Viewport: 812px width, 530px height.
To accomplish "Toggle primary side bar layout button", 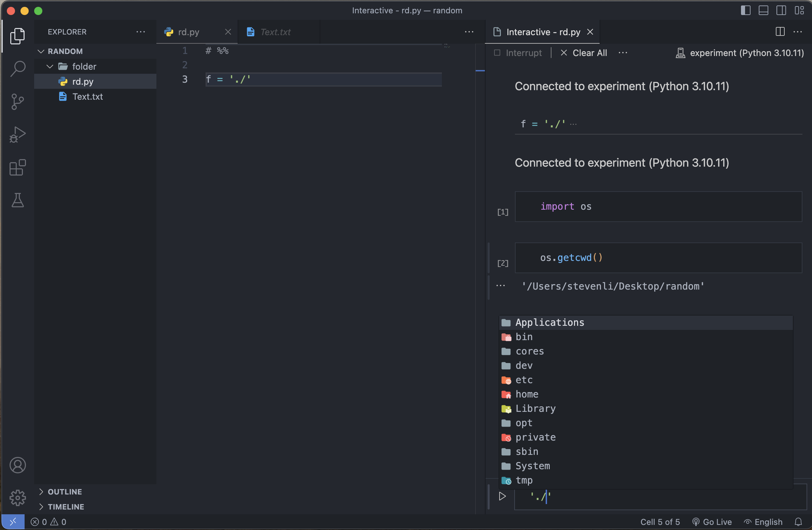I will pyautogui.click(x=745, y=11).
